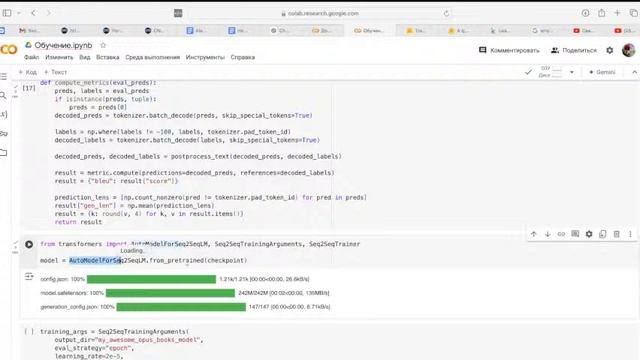Open Инструменты menu
Screen dimensions: 640x360
pos(205,58)
